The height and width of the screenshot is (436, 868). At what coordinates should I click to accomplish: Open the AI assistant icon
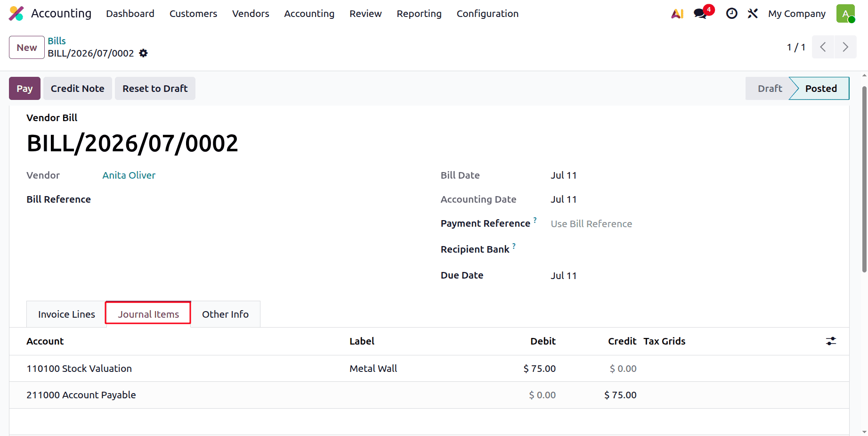click(677, 14)
